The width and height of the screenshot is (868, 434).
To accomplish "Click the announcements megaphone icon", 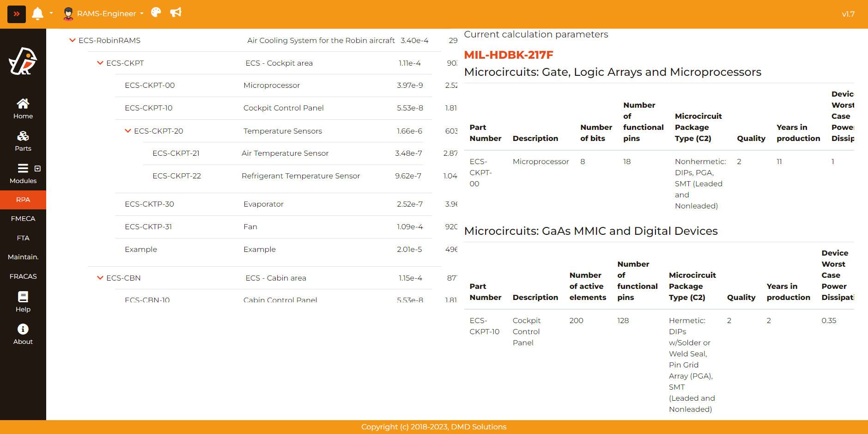I will [x=176, y=12].
